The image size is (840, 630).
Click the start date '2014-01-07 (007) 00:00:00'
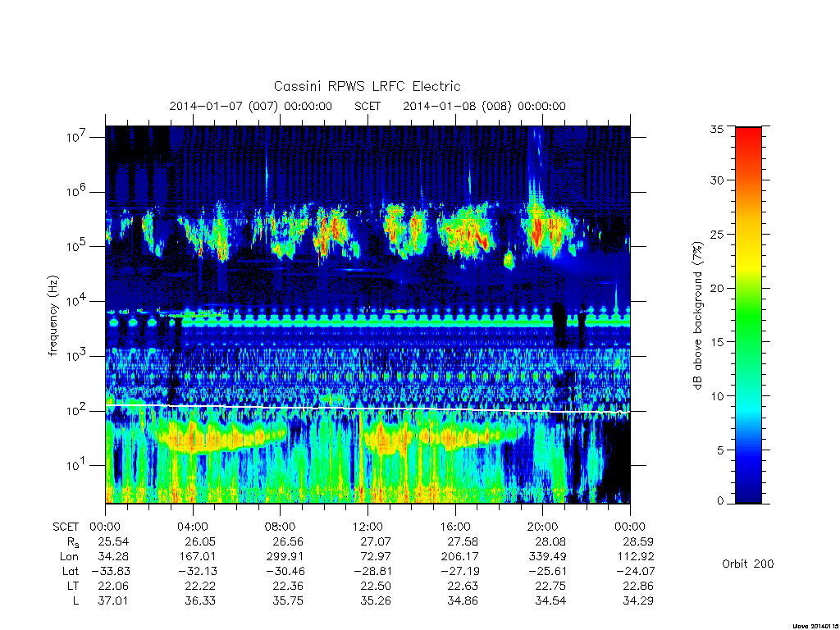(251, 106)
